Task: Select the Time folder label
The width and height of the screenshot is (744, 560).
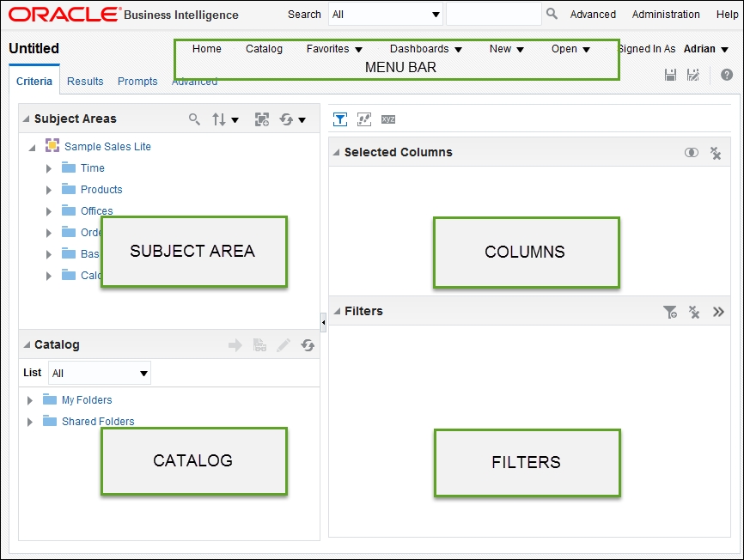Action: coord(93,167)
